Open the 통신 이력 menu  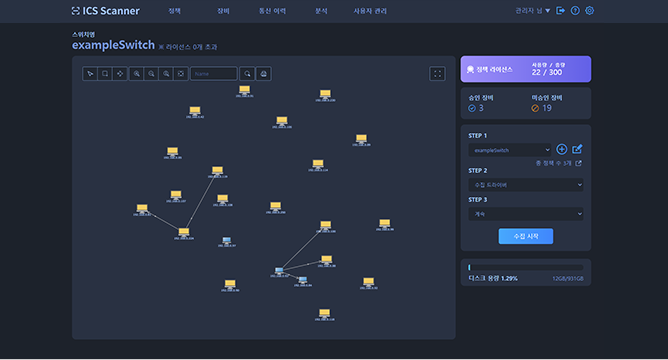pos(273,11)
